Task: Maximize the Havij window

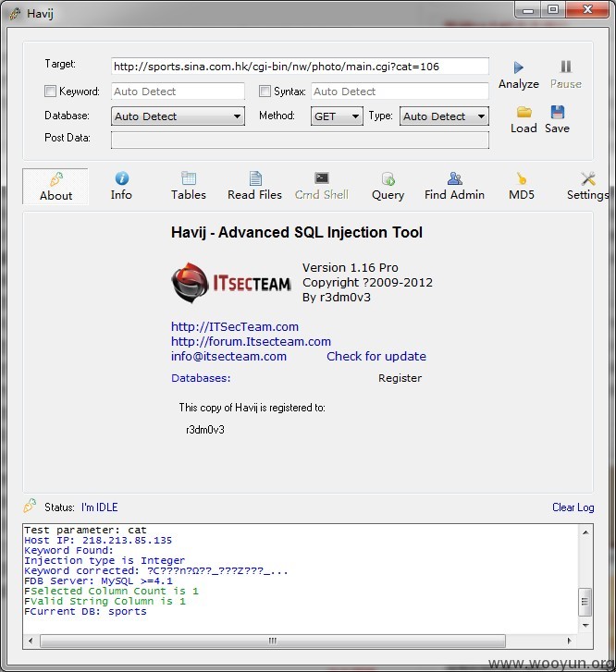Action: point(553,9)
